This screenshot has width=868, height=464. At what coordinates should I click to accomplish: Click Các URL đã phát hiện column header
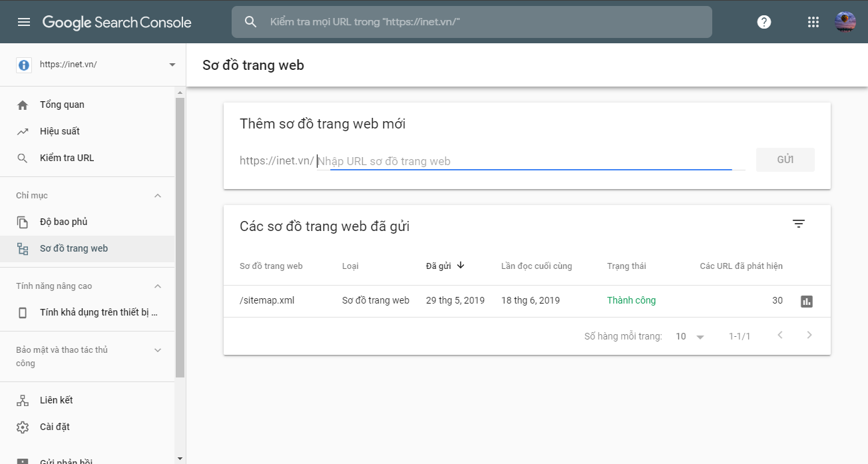pos(741,266)
